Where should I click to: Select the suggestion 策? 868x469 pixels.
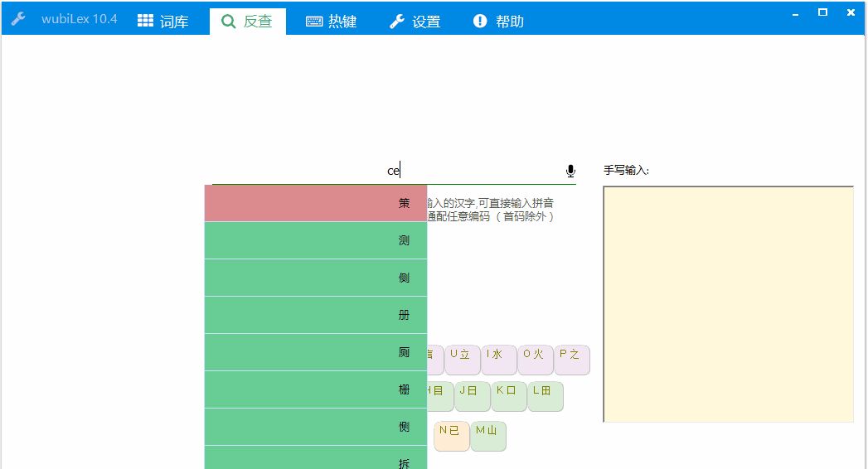316,203
